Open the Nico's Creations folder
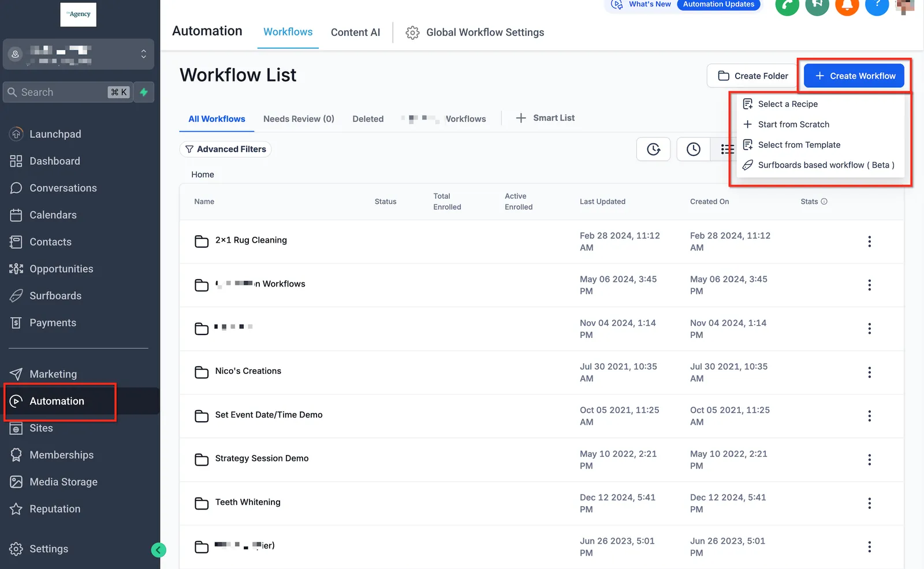Image resolution: width=924 pixels, height=569 pixels. [x=248, y=371]
